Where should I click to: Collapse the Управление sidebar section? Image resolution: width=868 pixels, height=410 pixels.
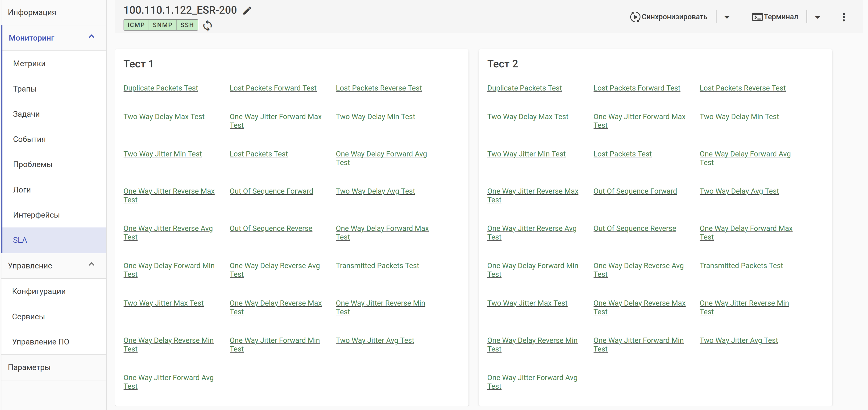pyautogui.click(x=91, y=264)
